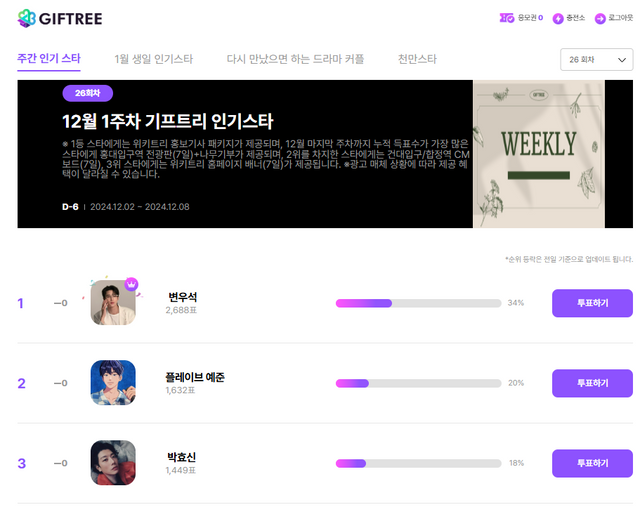The image size is (640, 516).
Task: Click the WEEKLY banner image
Action: tap(539, 154)
